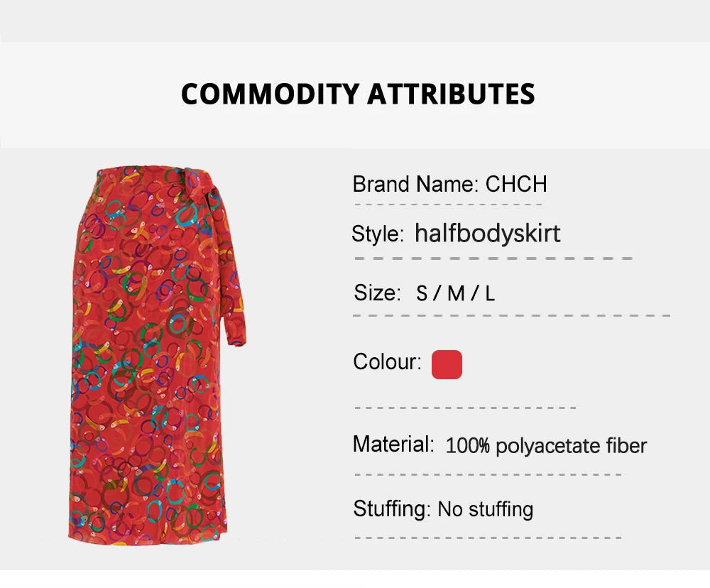This screenshot has width=710, height=588.
Task: Click the COMMODITY ATTRIBUTES heading
Action: click(358, 94)
